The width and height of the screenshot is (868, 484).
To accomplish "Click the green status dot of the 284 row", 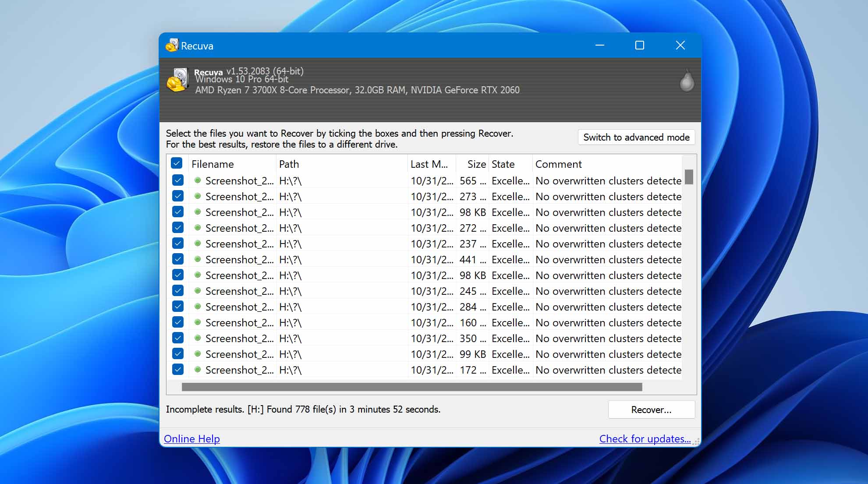I will (198, 306).
